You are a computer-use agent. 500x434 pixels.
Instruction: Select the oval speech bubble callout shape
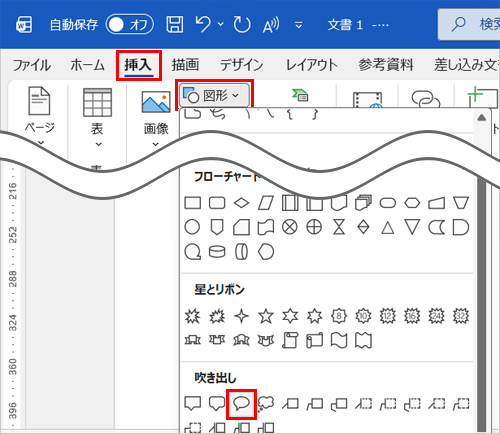point(241,404)
